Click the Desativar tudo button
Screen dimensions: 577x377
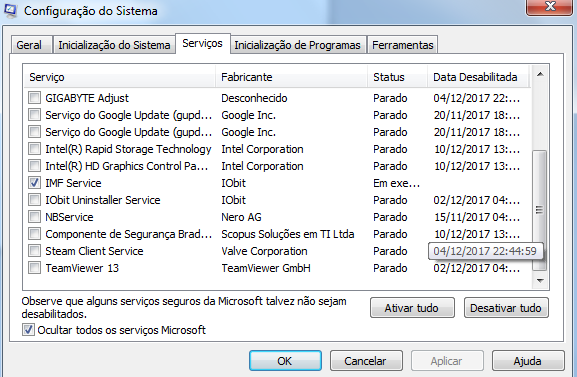click(506, 308)
